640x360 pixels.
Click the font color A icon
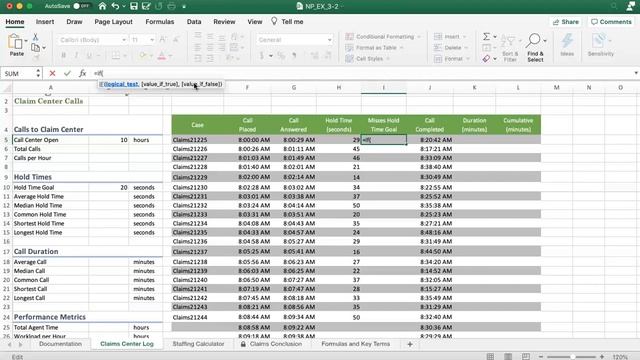162,55
